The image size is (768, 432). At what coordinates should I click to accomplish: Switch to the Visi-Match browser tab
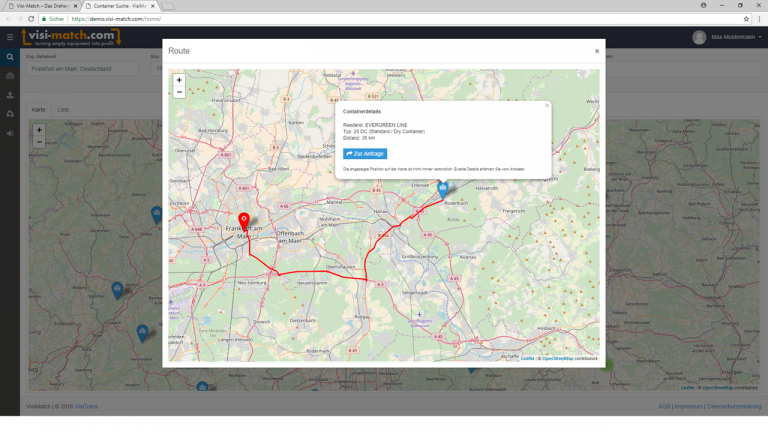click(x=46, y=5)
